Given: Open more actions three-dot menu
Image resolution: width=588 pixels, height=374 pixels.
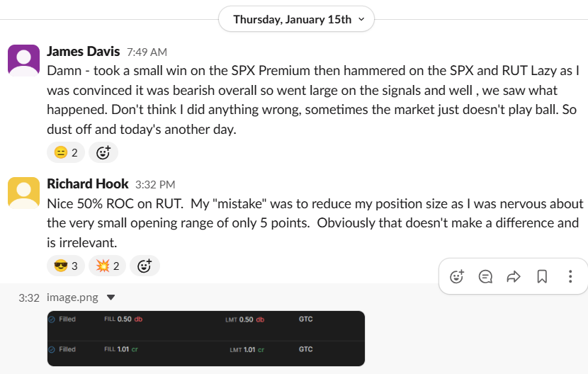Looking at the screenshot, I should 570,276.
